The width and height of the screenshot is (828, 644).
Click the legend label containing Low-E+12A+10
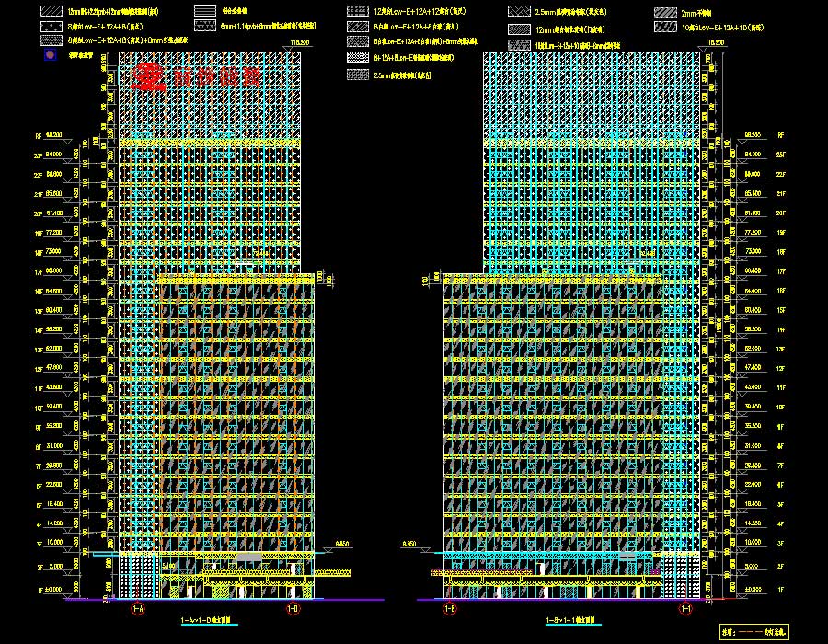[x=722, y=28]
